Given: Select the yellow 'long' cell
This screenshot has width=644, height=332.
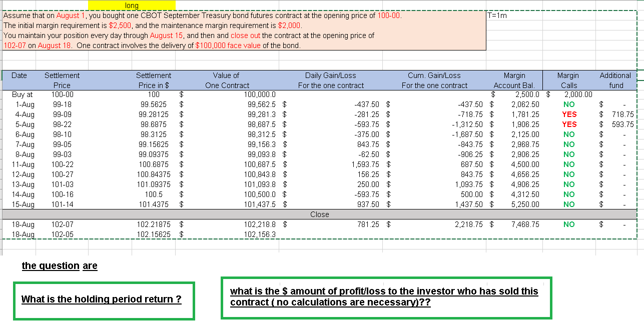Looking at the screenshot, I should coord(132,5).
